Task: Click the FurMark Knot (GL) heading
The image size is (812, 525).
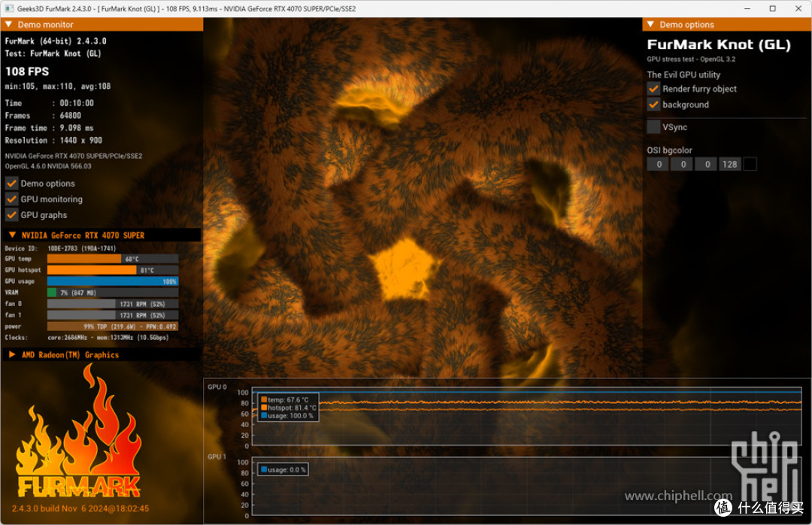Action: 719,44
